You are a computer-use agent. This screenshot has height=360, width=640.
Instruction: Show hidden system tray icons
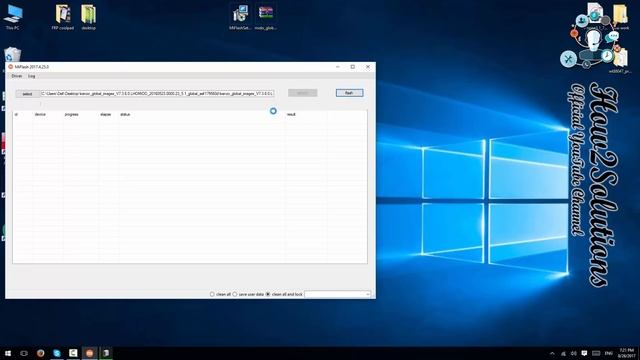(x=552, y=353)
